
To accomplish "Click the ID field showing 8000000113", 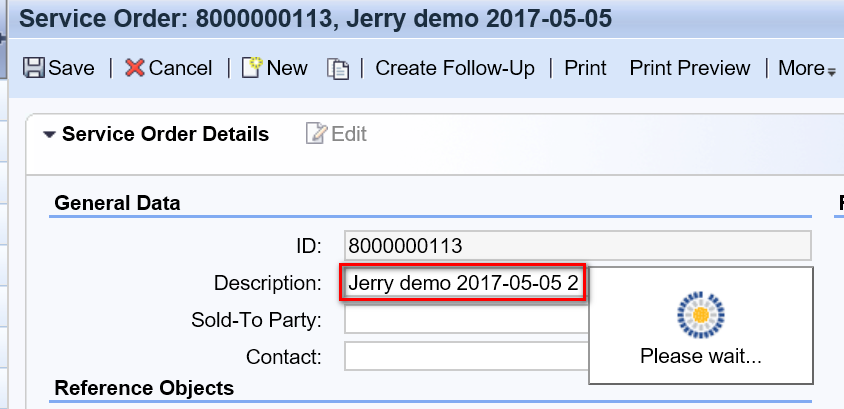I will [x=578, y=246].
